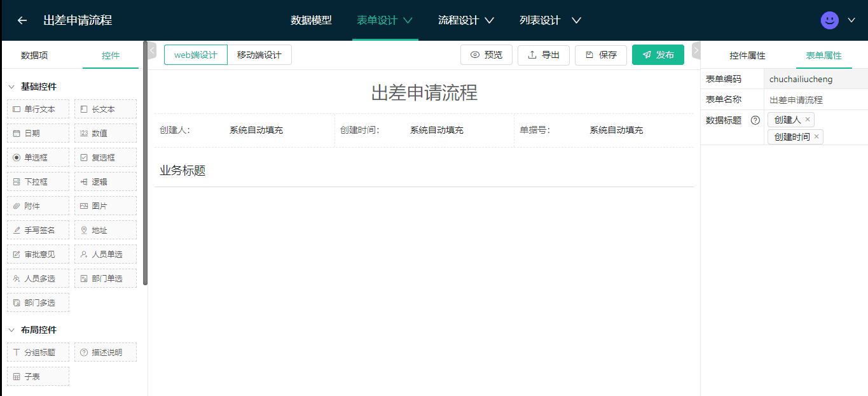The height and width of the screenshot is (396, 868).
Task: Select the 地址 control
Action: (106, 230)
